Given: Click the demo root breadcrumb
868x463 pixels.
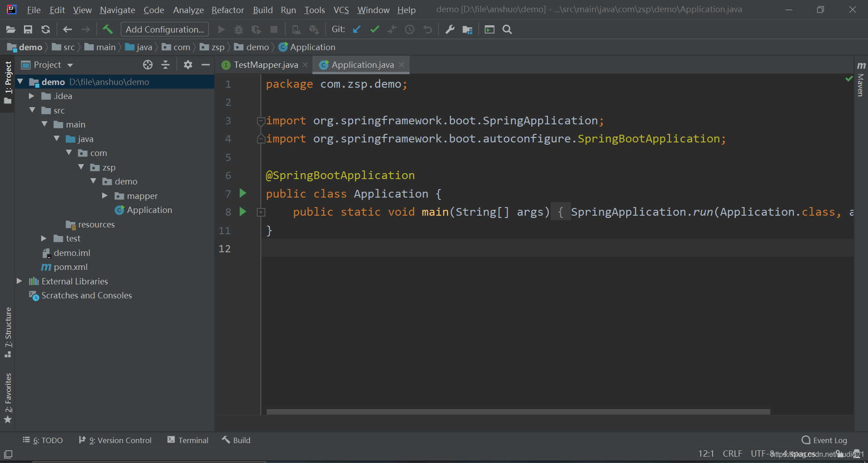Looking at the screenshot, I should click(25, 47).
